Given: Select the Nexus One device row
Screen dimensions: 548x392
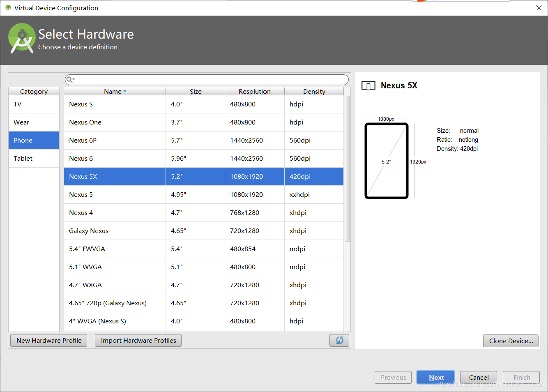Looking at the screenshot, I should click(204, 122).
